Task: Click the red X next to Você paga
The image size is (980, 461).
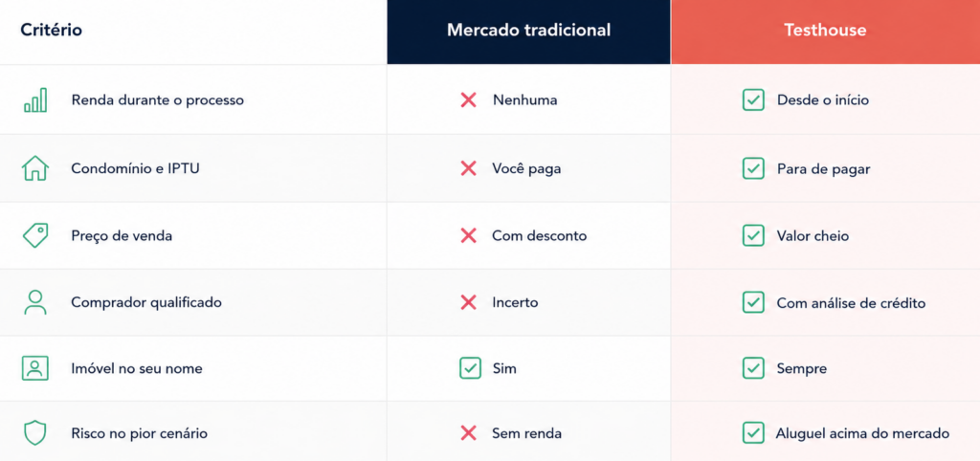Action: tap(468, 168)
